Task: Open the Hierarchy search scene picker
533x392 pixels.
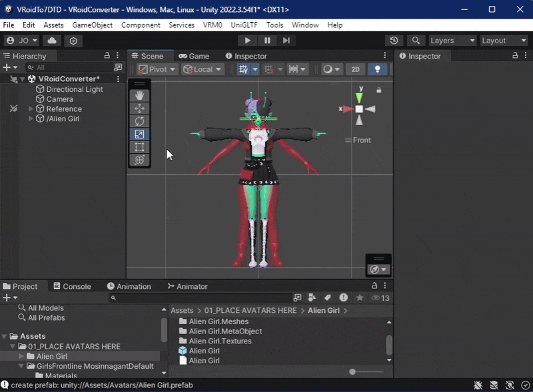Action: (x=118, y=67)
